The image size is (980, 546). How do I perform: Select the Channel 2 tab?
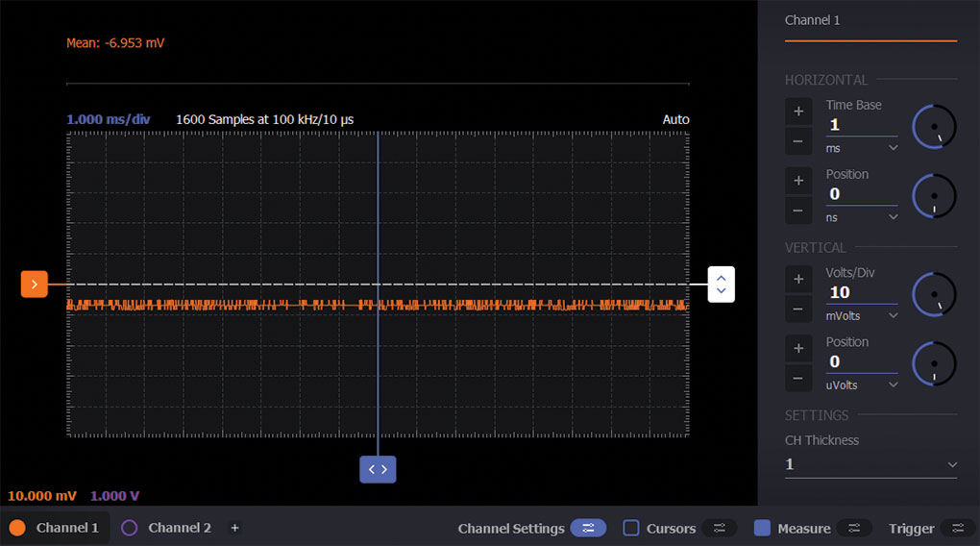[x=167, y=528]
